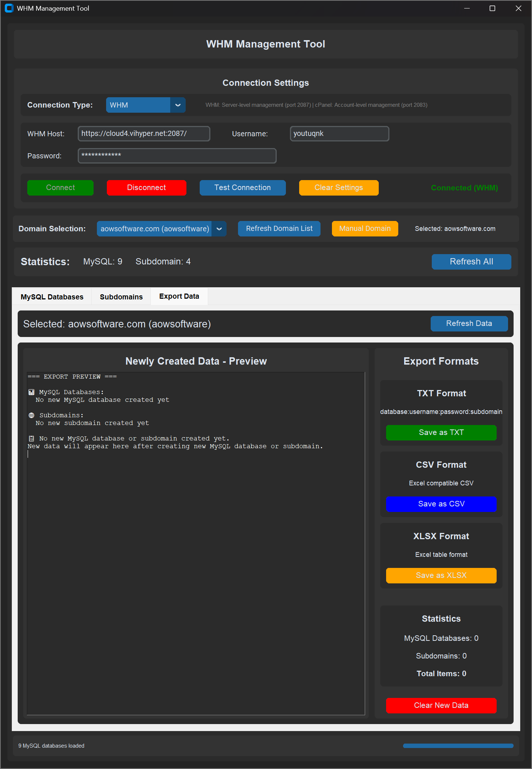Switch to the Subdomains tab
Screen dimensions: 532x769
[121, 297]
